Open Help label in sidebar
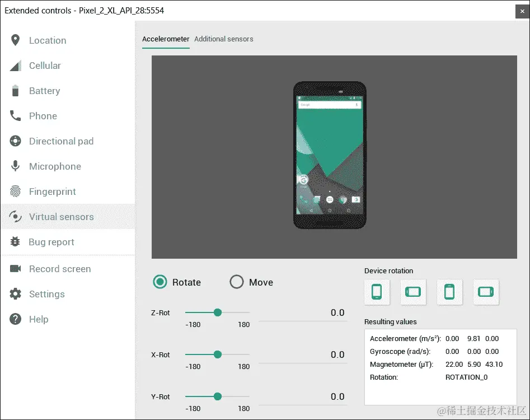Screen dimensions: 530x420 39,319
